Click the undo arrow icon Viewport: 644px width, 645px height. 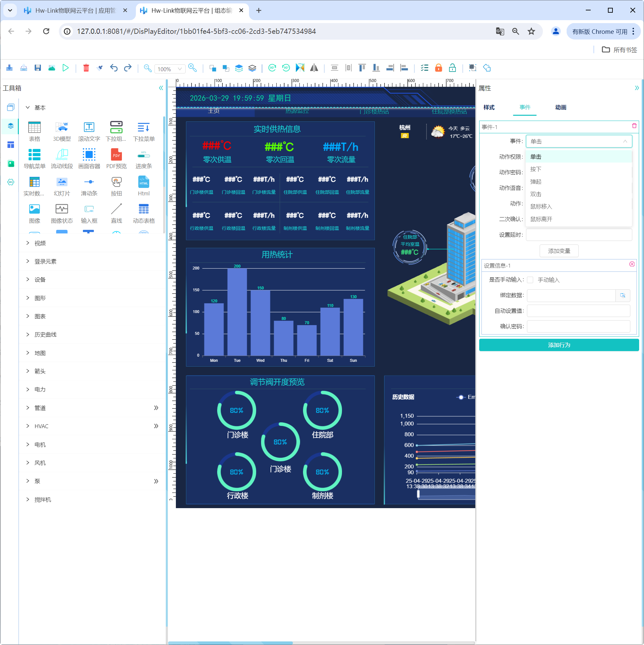(114, 68)
